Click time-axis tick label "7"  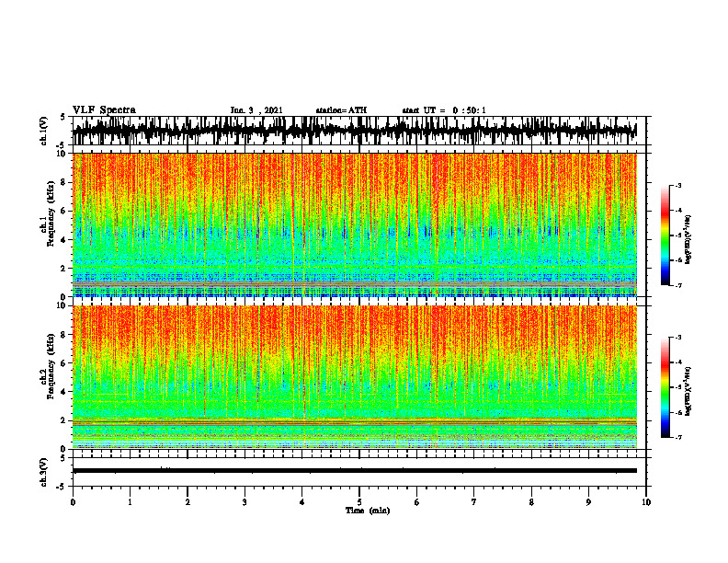coord(474,502)
